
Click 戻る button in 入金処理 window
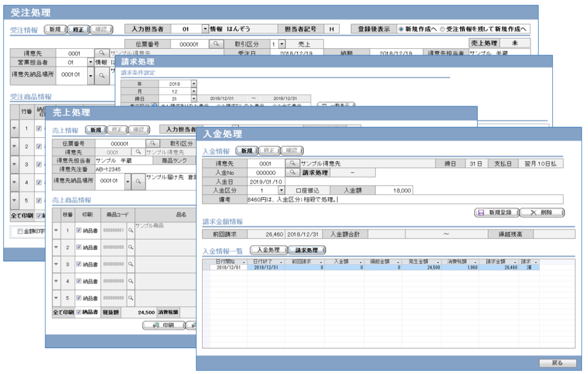click(x=558, y=363)
